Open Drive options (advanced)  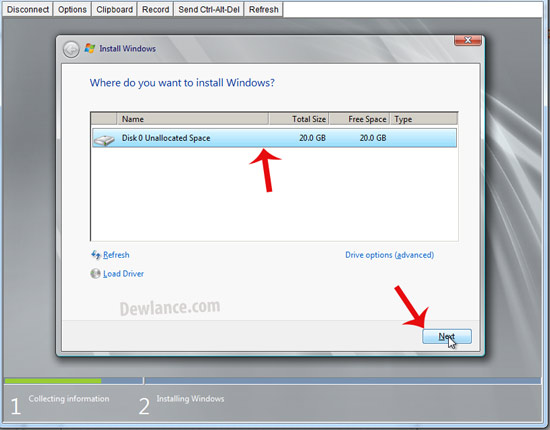click(390, 255)
